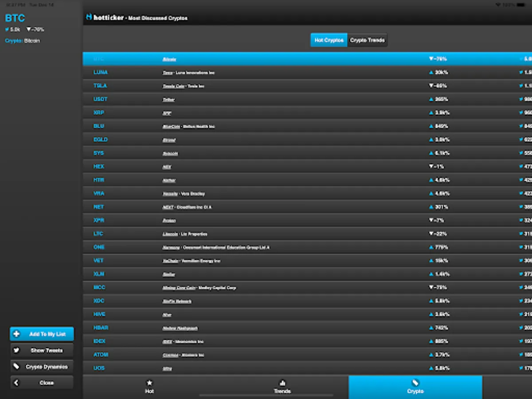Click the HIVE ticker symbol
532x399 pixels.
point(99,314)
